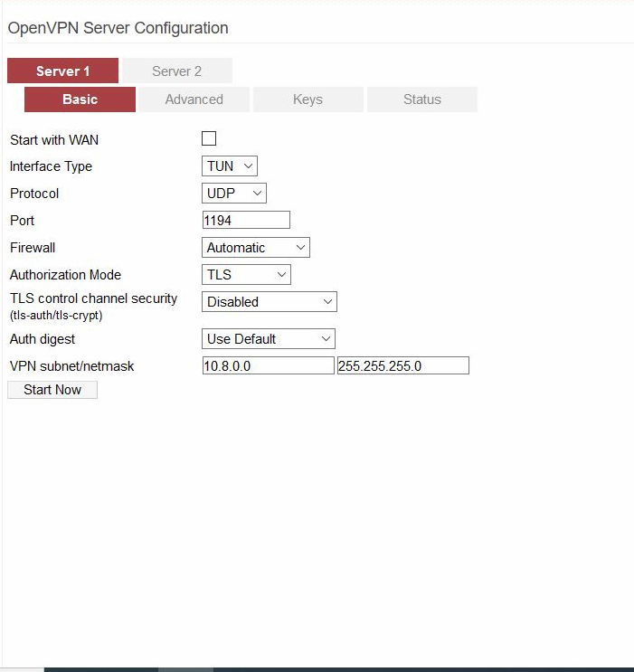Go to the Keys tab
This screenshot has height=672, width=634.
(308, 99)
